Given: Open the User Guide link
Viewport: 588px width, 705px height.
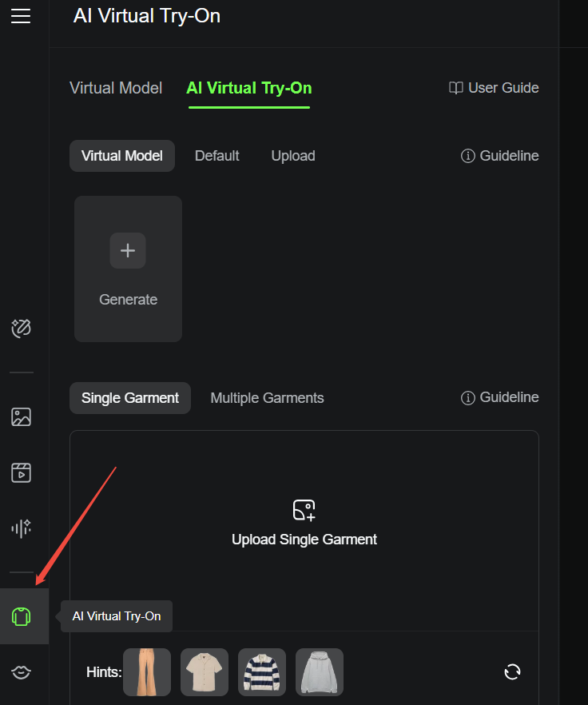Looking at the screenshot, I should pos(494,88).
